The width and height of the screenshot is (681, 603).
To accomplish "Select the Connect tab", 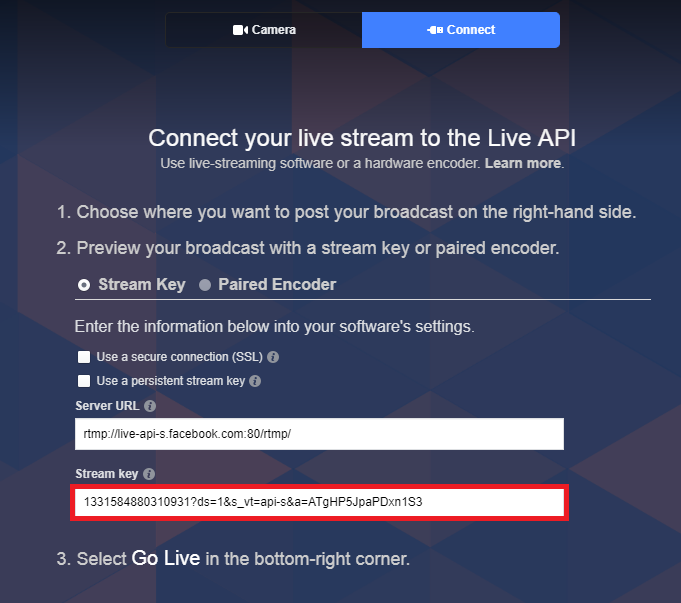I will pyautogui.click(x=461, y=30).
